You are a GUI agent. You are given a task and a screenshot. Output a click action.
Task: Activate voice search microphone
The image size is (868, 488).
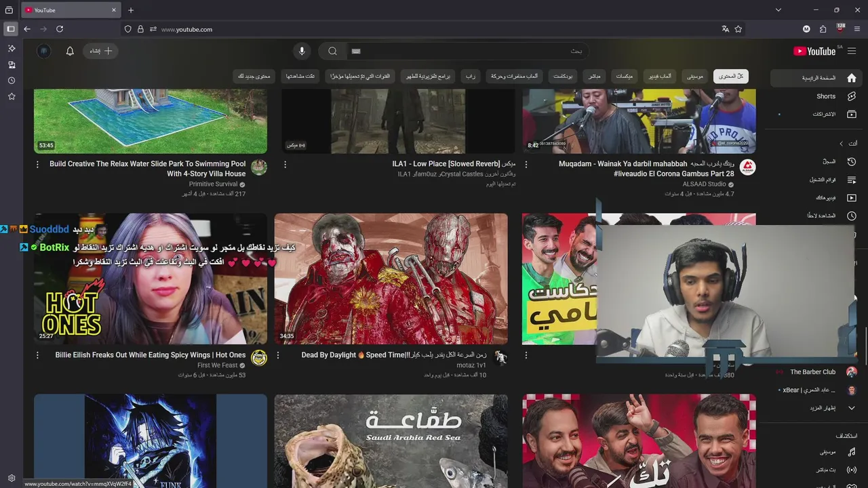tap(302, 51)
